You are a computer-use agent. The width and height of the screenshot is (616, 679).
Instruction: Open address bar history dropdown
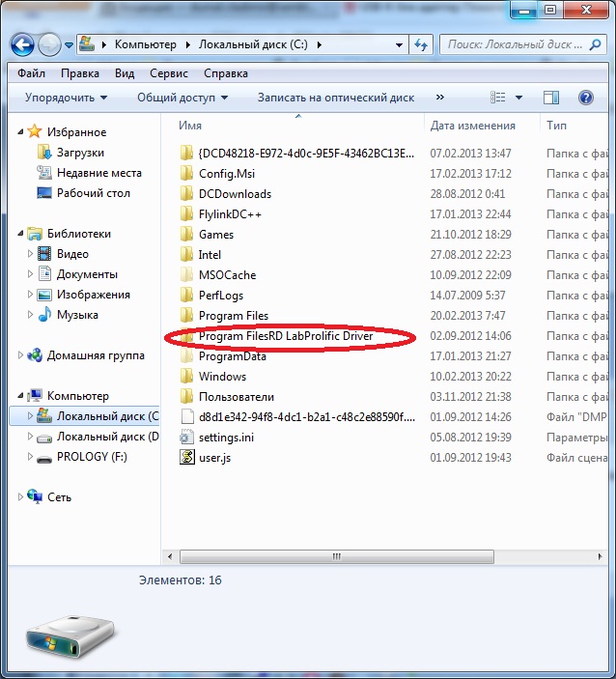click(x=399, y=44)
